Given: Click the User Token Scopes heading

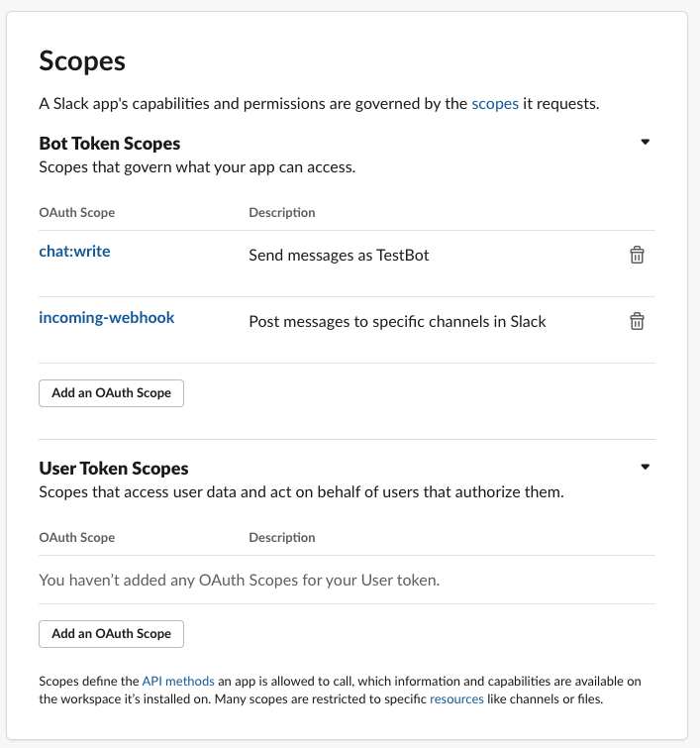Looking at the screenshot, I should pyautogui.click(x=114, y=468).
